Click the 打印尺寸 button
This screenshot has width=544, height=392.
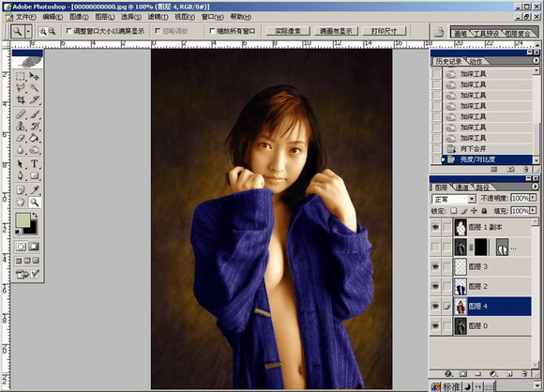coord(384,31)
